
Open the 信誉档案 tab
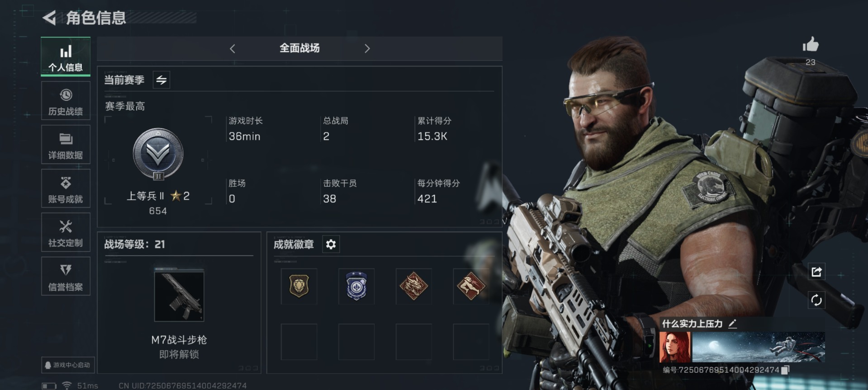pos(66,276)
